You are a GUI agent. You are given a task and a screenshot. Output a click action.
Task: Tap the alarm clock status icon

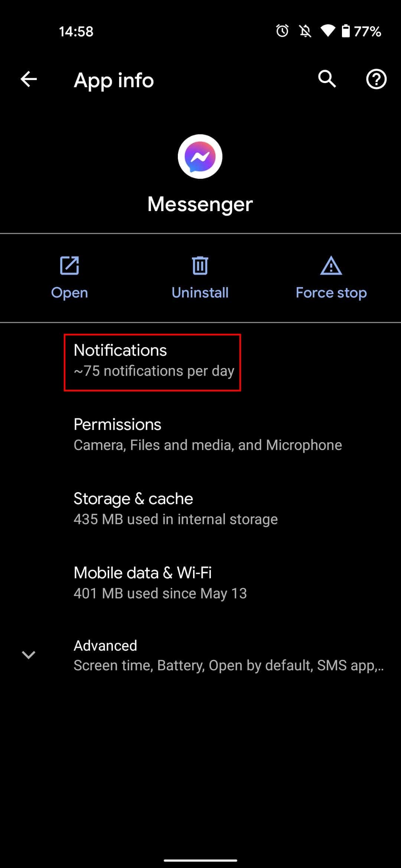[282, 31]
